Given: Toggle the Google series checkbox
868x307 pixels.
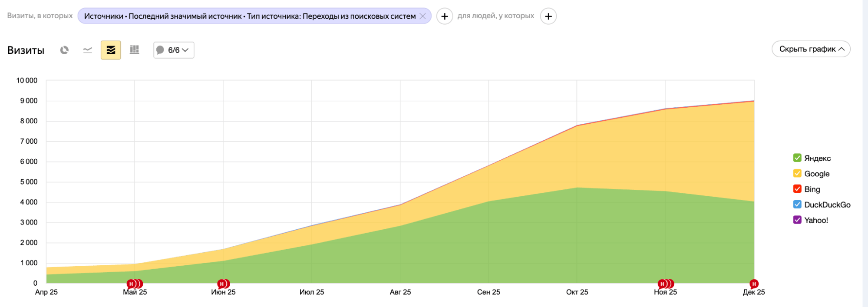Looking at the screenshot, I should click(797, 173).
